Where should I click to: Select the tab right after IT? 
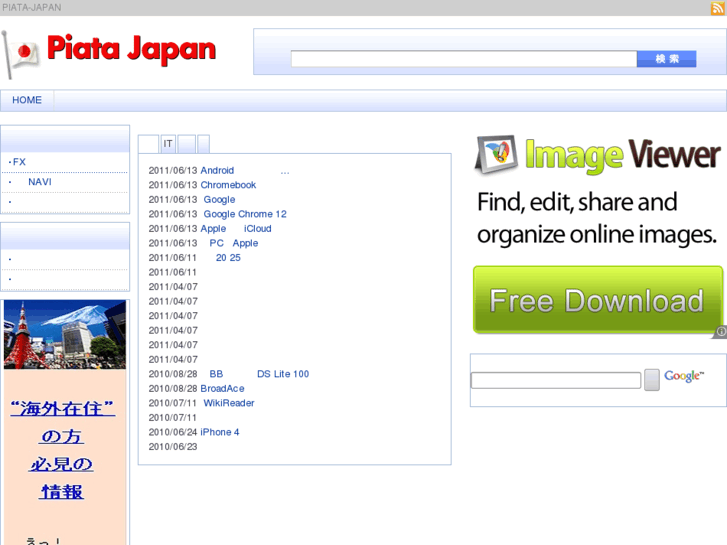click(186, 144)
